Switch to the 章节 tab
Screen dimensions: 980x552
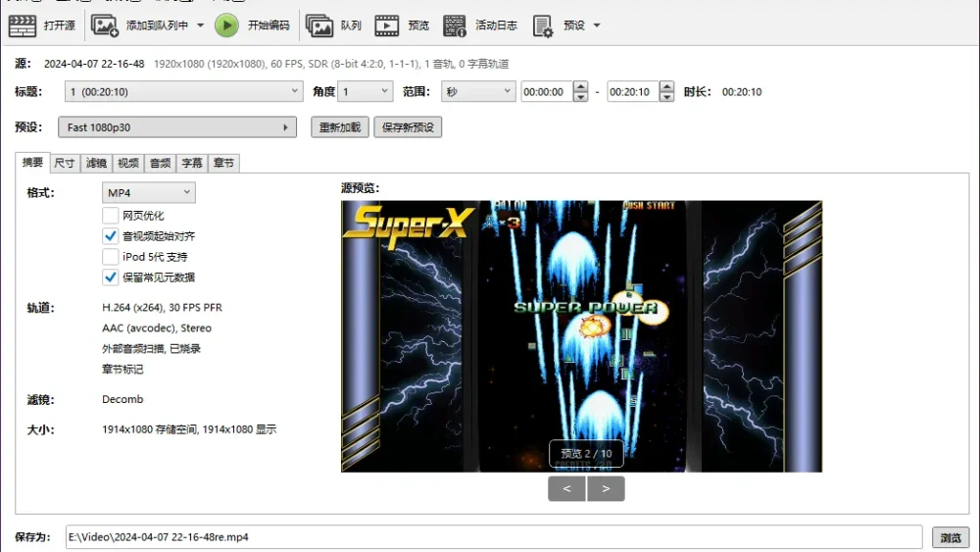tap(223, 163)
